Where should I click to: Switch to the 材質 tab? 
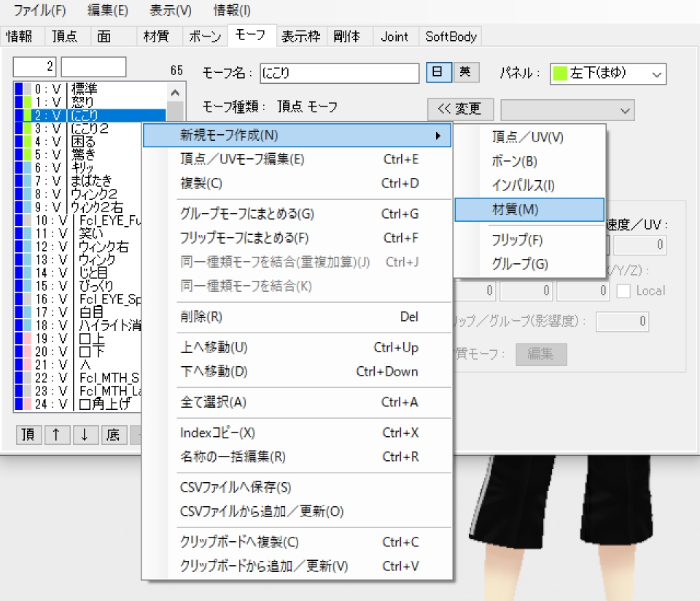pos(156,36)
